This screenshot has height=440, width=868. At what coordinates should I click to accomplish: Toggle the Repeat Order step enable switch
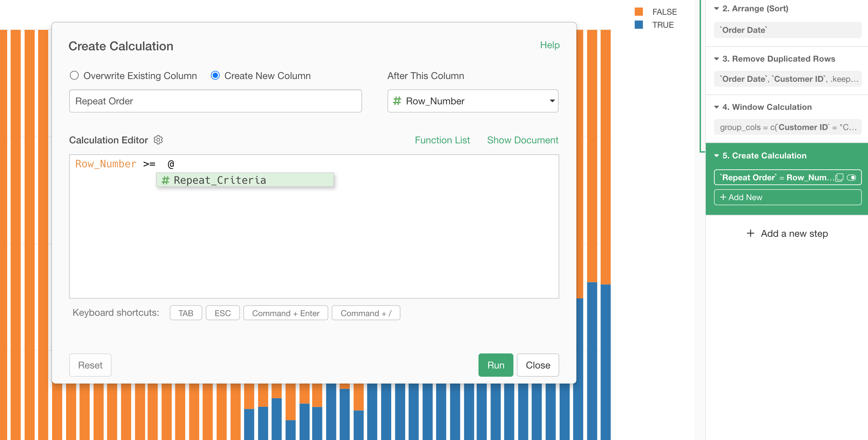(852, 178)
